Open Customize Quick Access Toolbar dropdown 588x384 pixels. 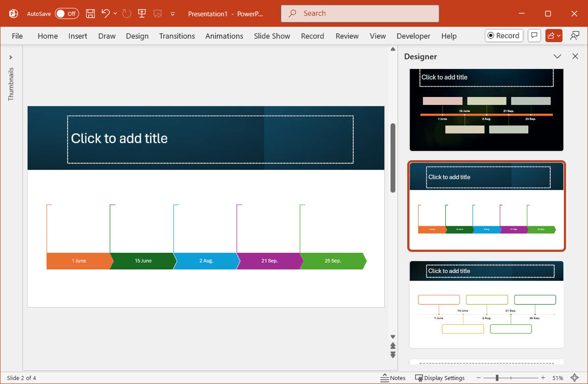pos(172,14)
